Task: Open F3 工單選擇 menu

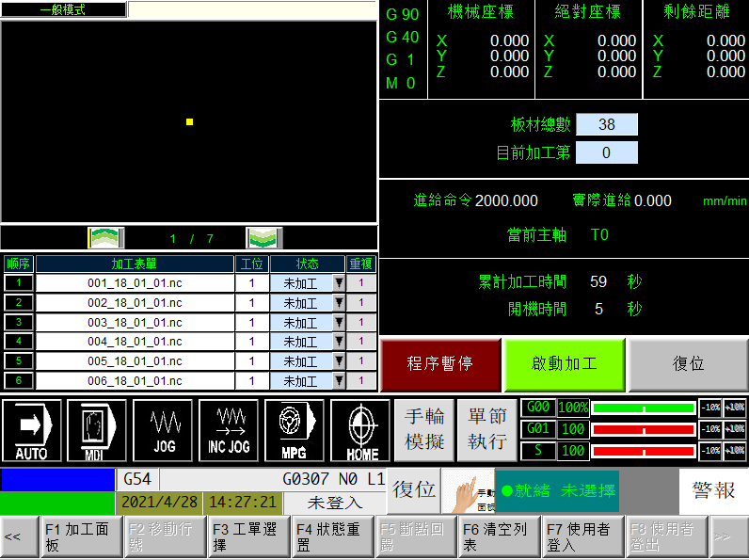Action: pos(247,536)
